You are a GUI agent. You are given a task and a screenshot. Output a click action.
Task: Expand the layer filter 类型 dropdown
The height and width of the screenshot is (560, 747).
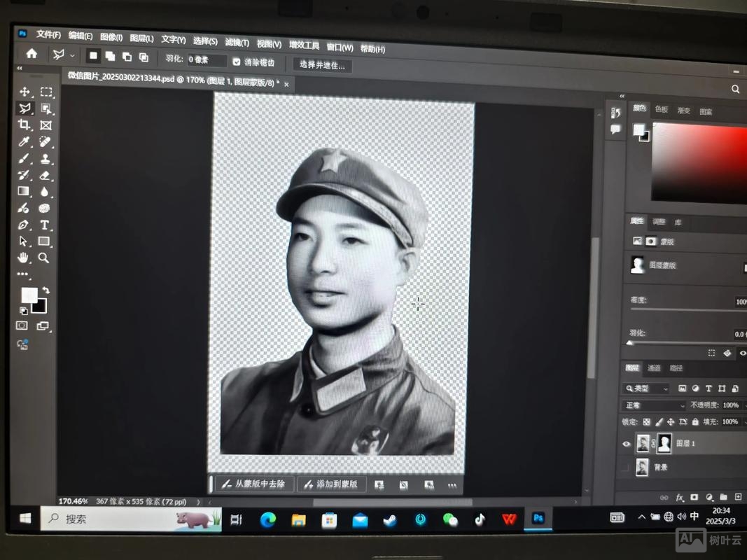(664, 389)
